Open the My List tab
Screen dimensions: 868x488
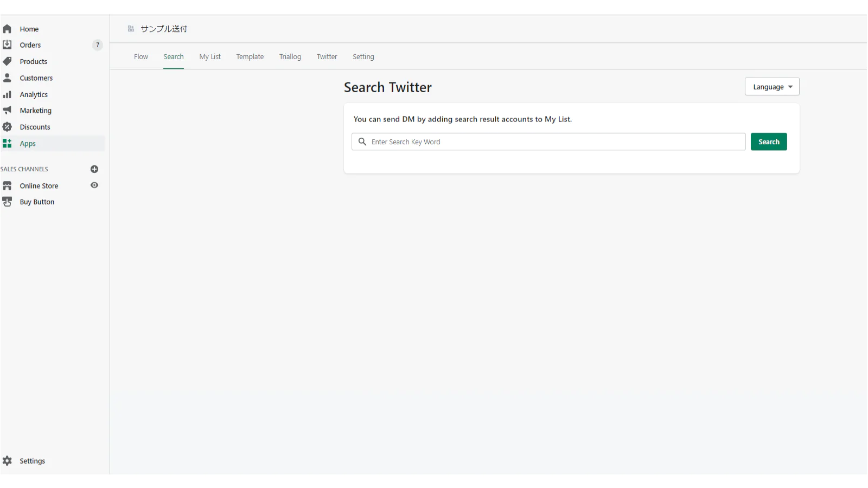click(x=210, y=57)
